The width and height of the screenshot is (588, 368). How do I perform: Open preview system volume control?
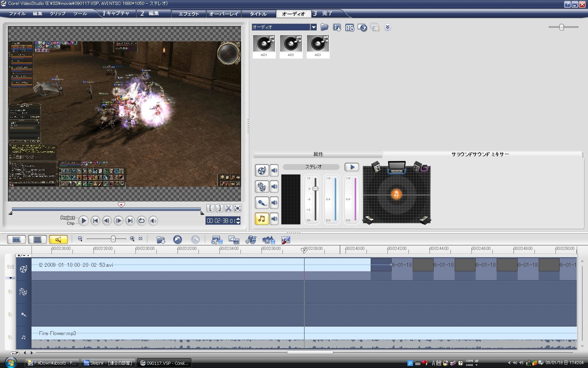(x=153, y=220)
